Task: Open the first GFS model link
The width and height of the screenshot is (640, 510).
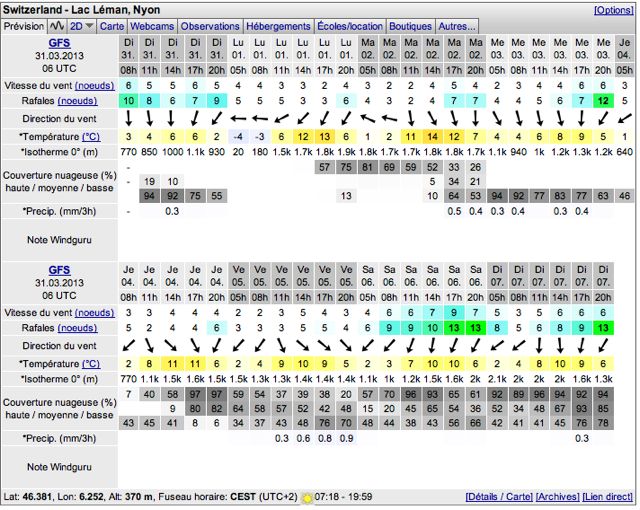Action: coord(59,43)
